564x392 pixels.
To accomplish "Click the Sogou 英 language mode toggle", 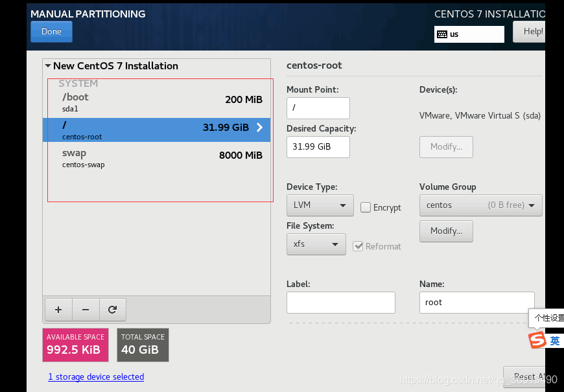I will [554, 341].
